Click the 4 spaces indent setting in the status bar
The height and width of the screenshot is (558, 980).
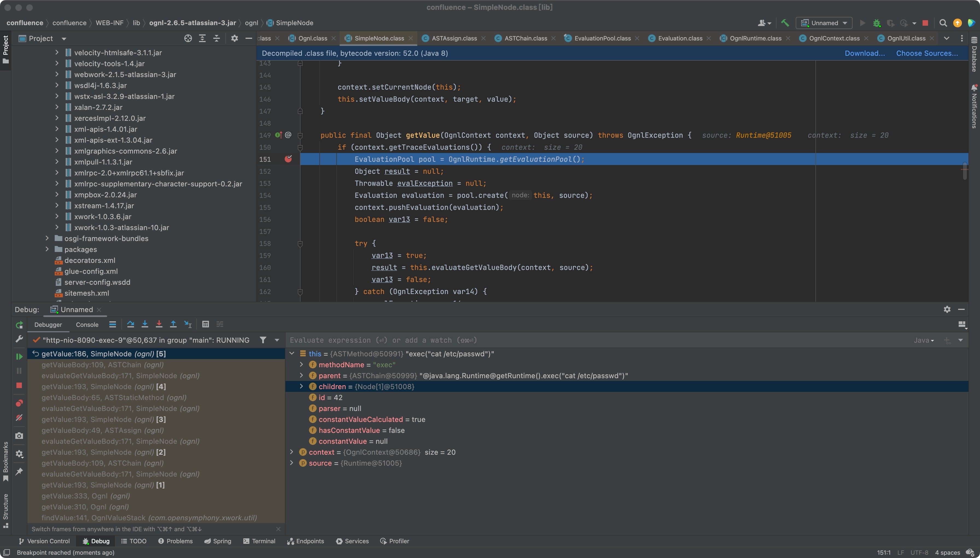947,553
